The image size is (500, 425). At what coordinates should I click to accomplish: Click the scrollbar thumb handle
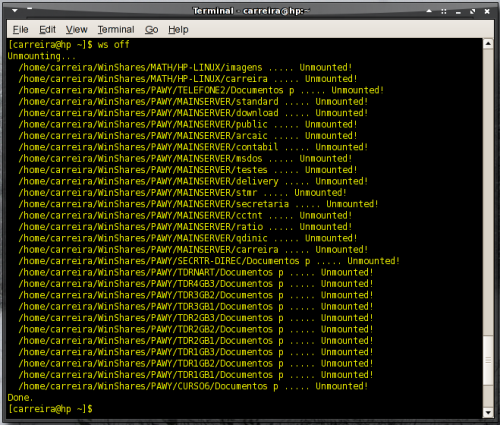point(488,361)
